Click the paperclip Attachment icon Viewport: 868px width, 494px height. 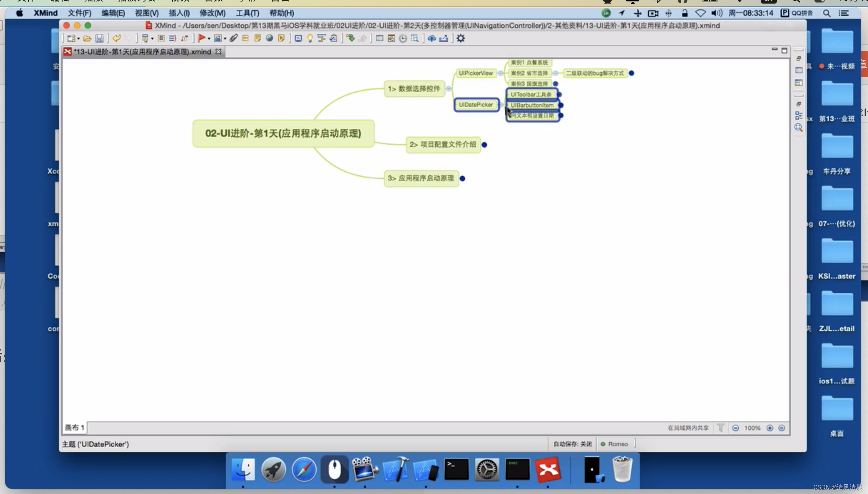(233, 38)
